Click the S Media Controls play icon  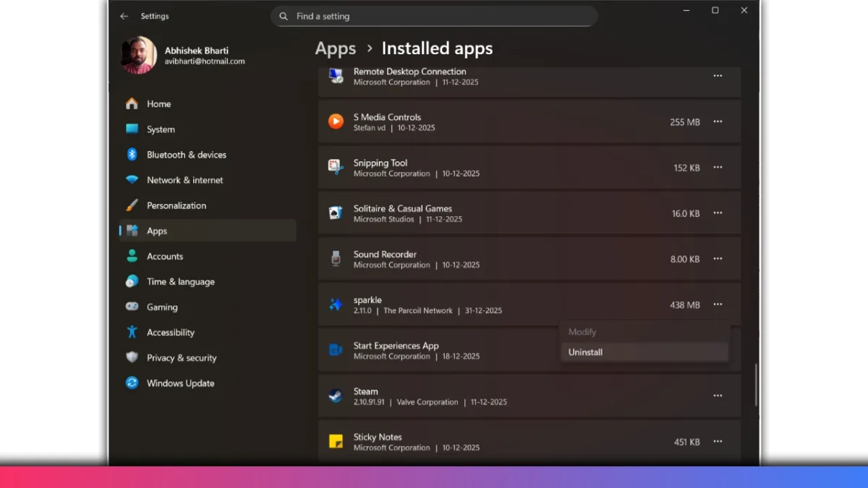click(336, 121)
